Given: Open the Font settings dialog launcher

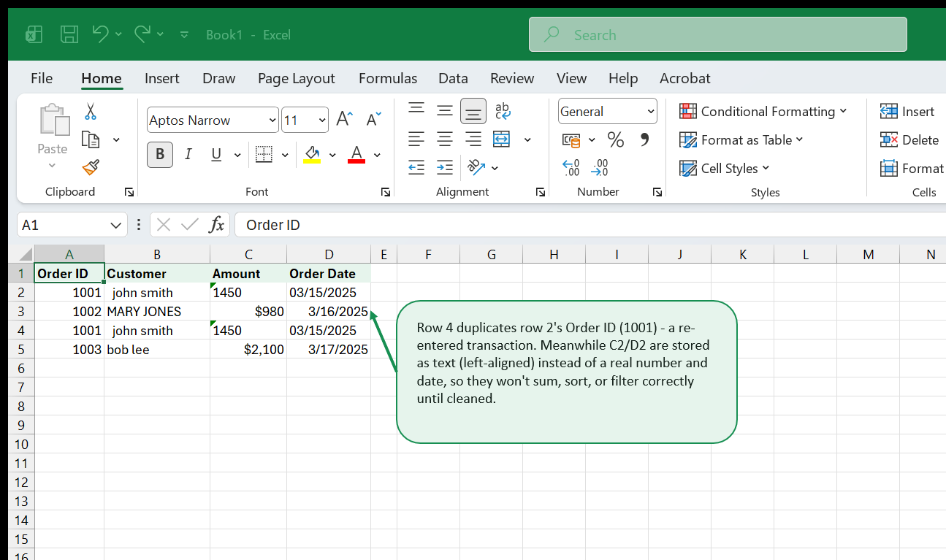Looking at the screenshot, I should [386, 192].
